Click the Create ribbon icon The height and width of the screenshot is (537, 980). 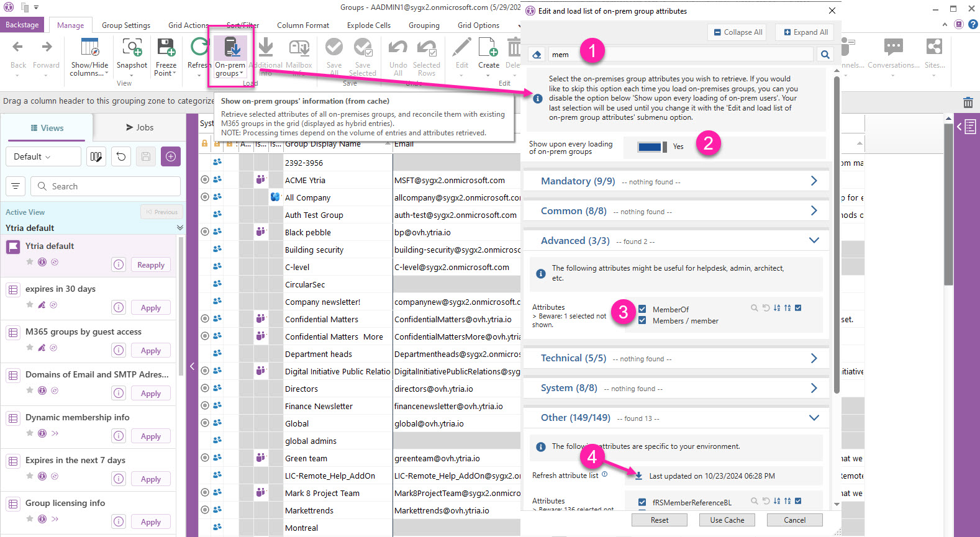pyautogui.click(x=488, y=48)
